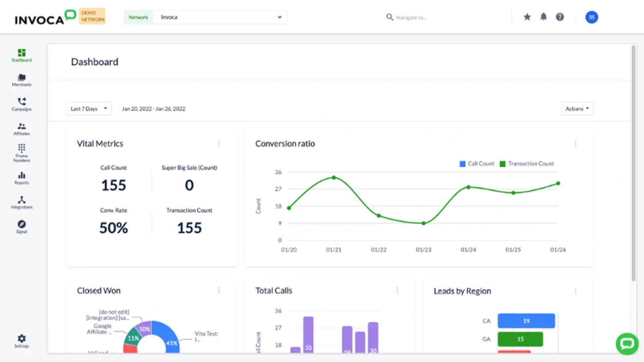This screenshot has width=644, height=362.
Task: Click the 01/26 data point on chart
Action: [x=558, y=183]
